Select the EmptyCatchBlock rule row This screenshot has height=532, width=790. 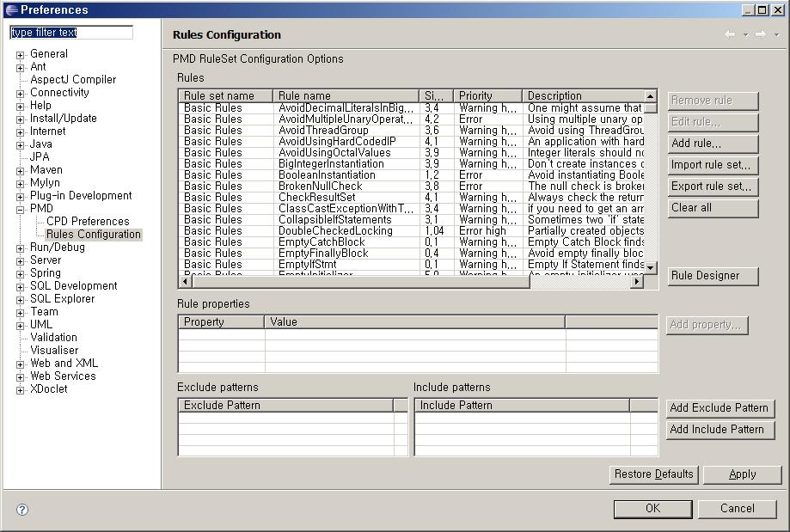point(411,242)
